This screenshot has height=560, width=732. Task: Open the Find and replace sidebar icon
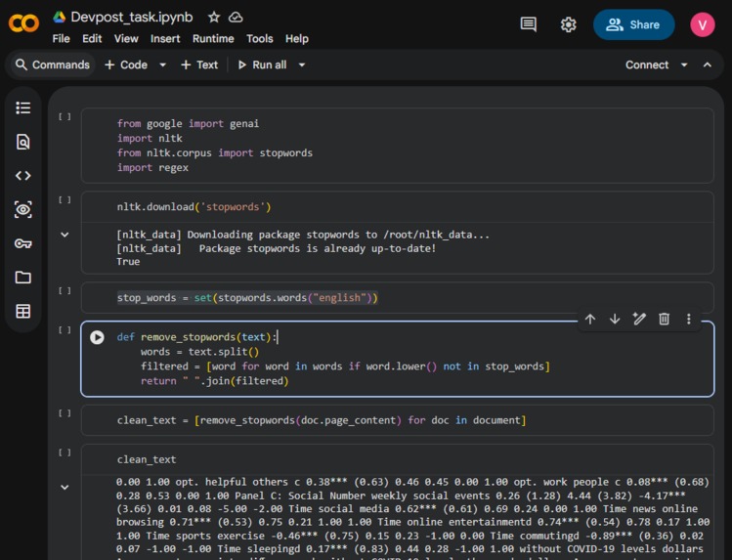(x=22, y=142)
